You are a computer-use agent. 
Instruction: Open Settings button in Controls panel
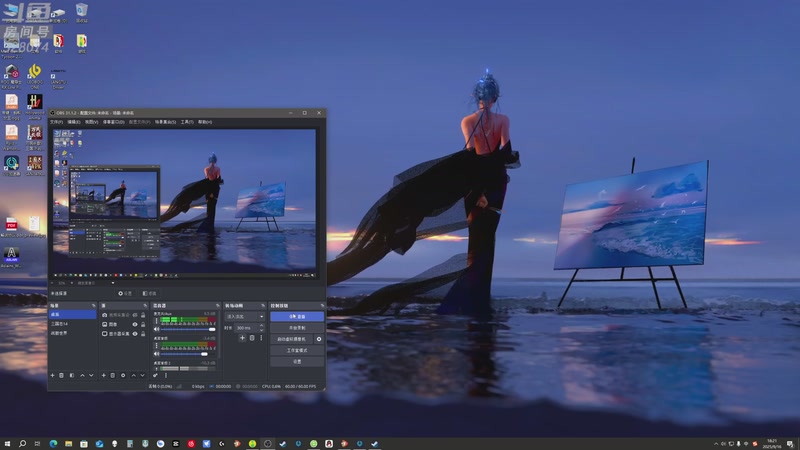[297, 362]
